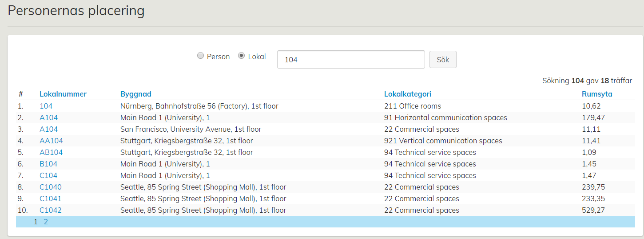The width and height of the screenshot is (644, 239).
Task: Select the Lokal radio button
Action: coord(242,56)
